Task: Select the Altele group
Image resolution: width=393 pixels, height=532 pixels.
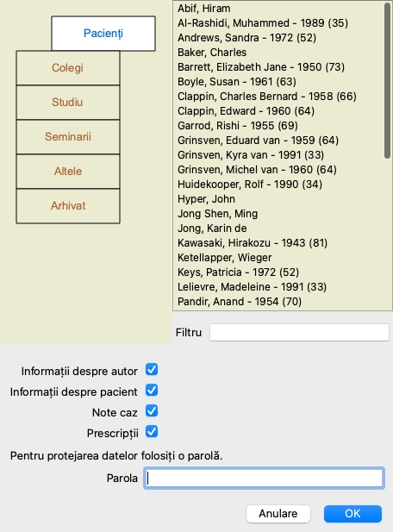Action: click(x=68, y=172)
